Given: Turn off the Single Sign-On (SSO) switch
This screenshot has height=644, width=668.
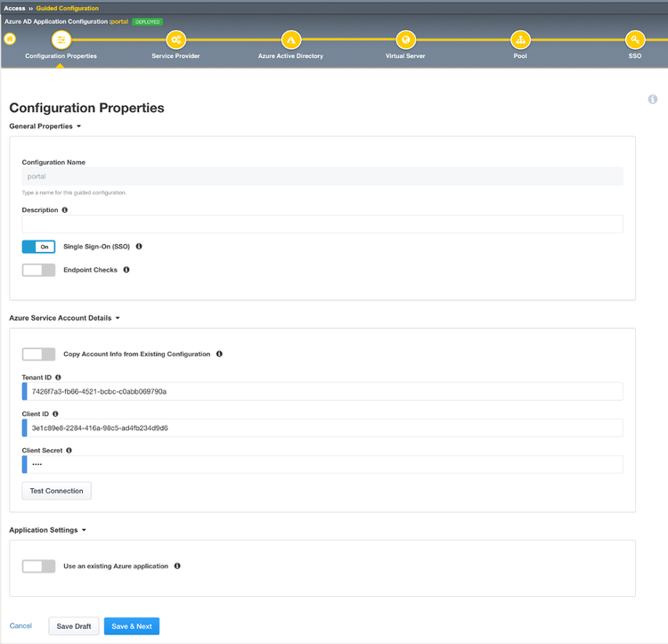Looking at the screenshot, I should pyautogui.click(x=39, y=247).
